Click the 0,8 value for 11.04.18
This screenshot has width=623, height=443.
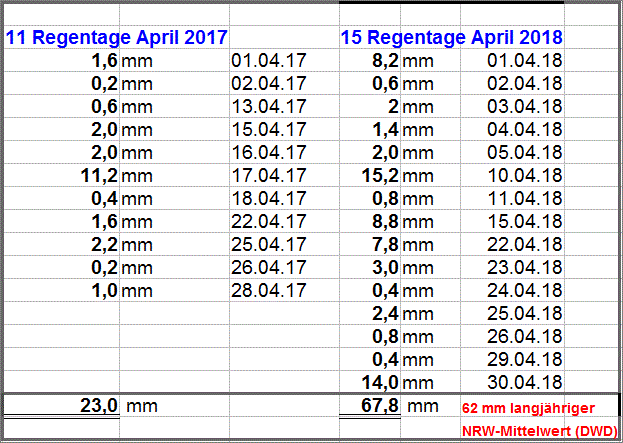pos(385,199)
